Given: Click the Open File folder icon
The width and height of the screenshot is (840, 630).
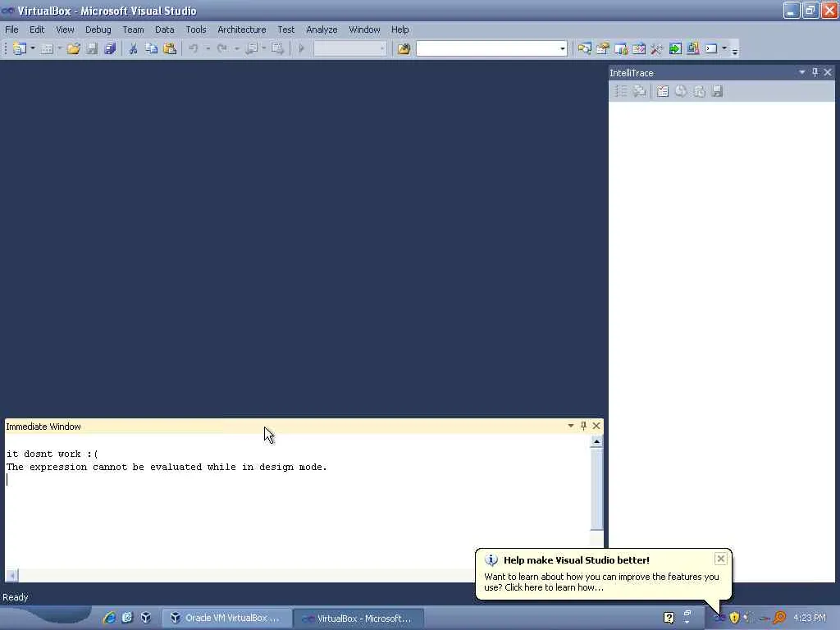Looking at the screenshot, I should tap(73, 48).
